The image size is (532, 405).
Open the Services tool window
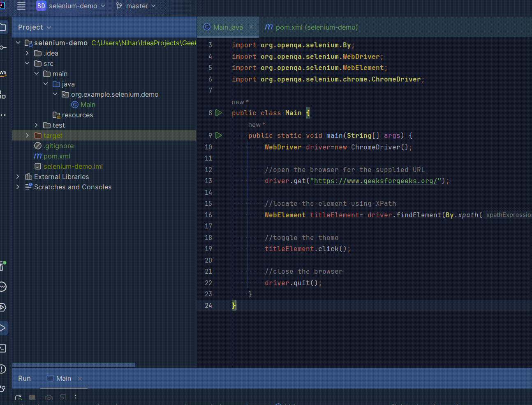[3, 307]
